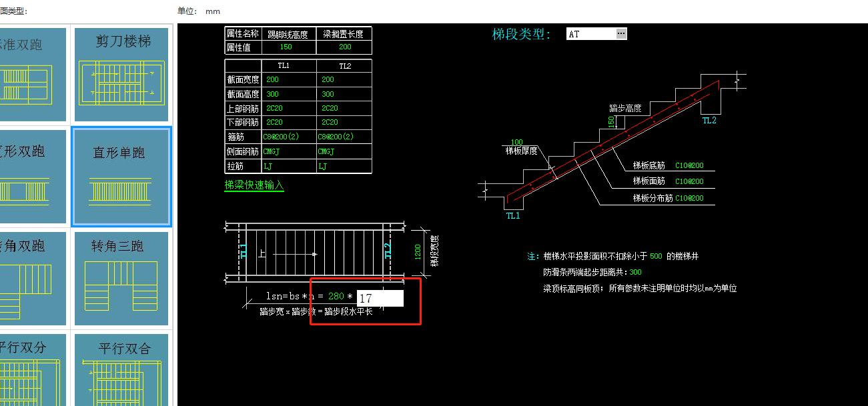Open the 梯梁快速输入 link
This screenshot has height=406, width=868.
[x=254, y=185]
